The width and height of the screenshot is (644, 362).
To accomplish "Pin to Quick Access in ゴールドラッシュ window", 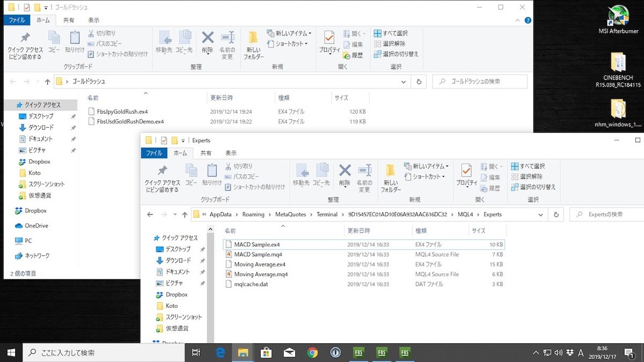I will 25,46.
